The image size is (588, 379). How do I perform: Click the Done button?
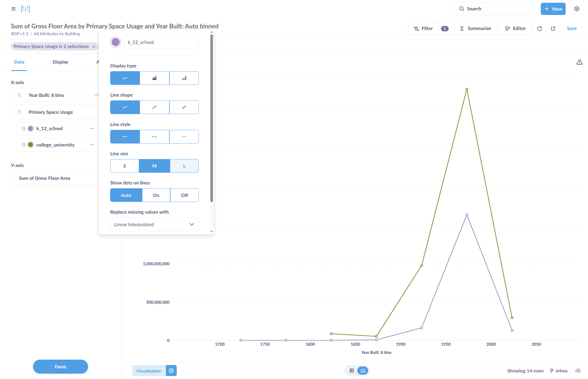coord(61,366)
